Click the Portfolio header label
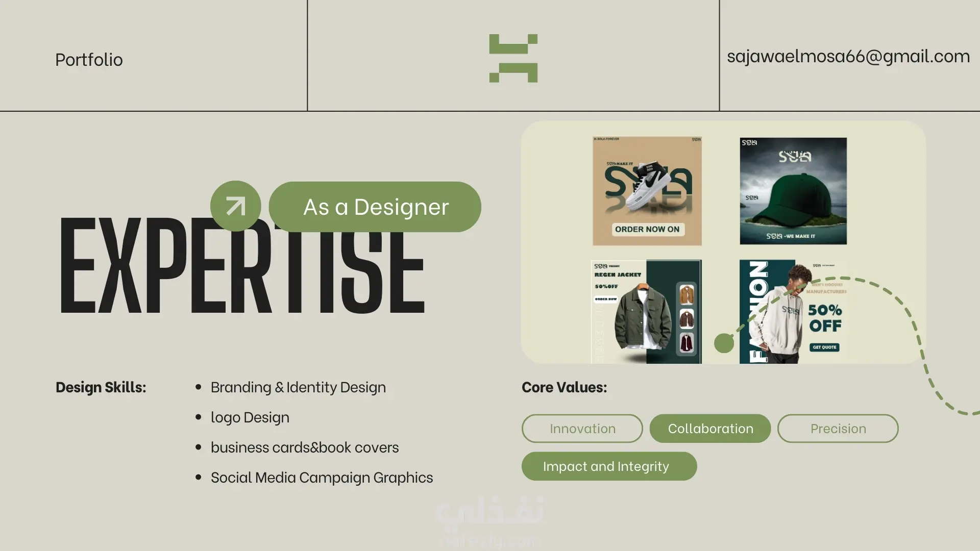 click(89, 60)
